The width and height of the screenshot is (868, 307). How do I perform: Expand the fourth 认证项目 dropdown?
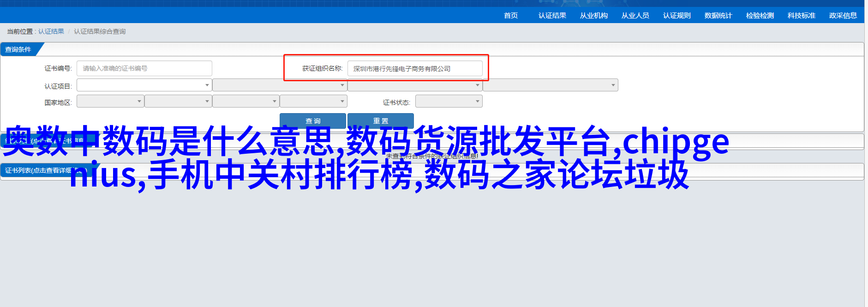tap(551, 85)
